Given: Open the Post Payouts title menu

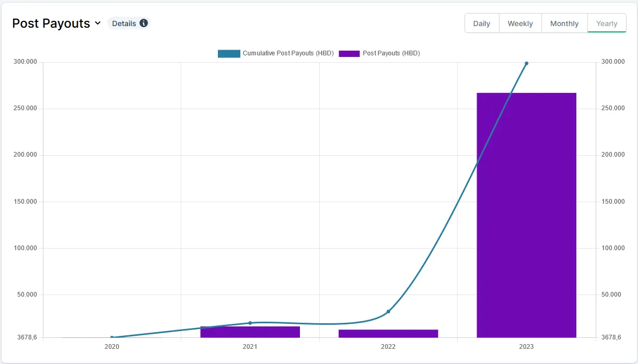Looking at the screenshot, I should coord(51,24).
